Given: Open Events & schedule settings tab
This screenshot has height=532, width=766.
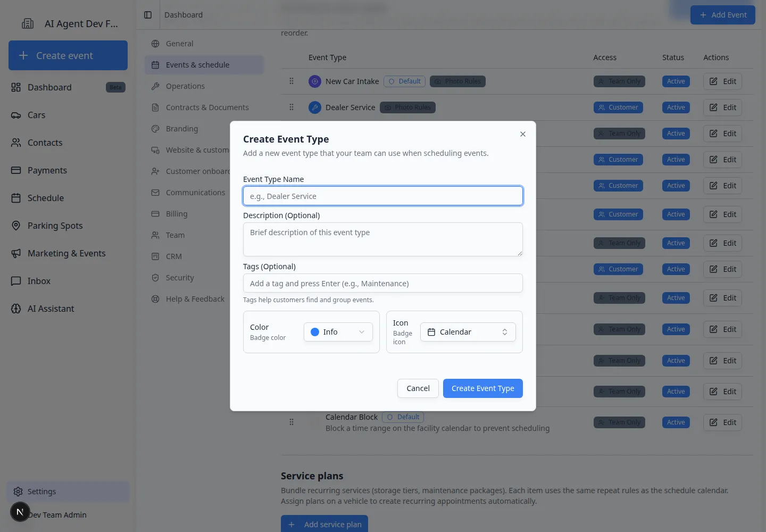Looking at the screenshot, I should tap(204, 65).
